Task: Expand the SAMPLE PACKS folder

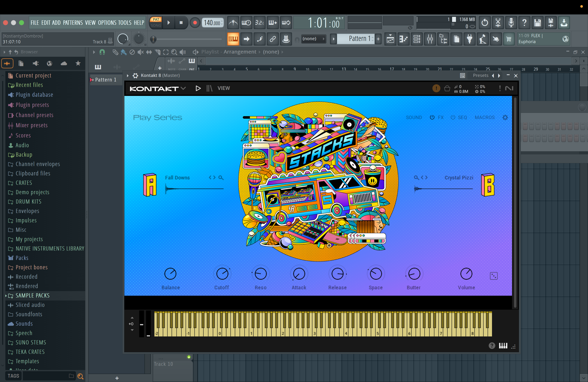Action: click(32, 295)
